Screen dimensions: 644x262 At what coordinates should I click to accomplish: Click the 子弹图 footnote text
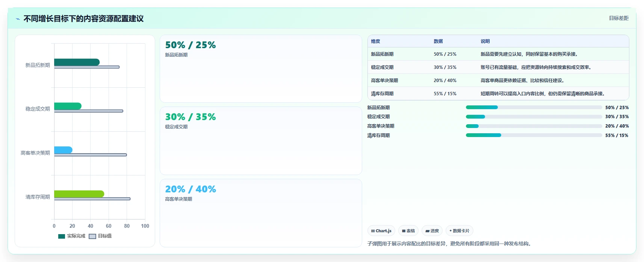click(450, 244)
